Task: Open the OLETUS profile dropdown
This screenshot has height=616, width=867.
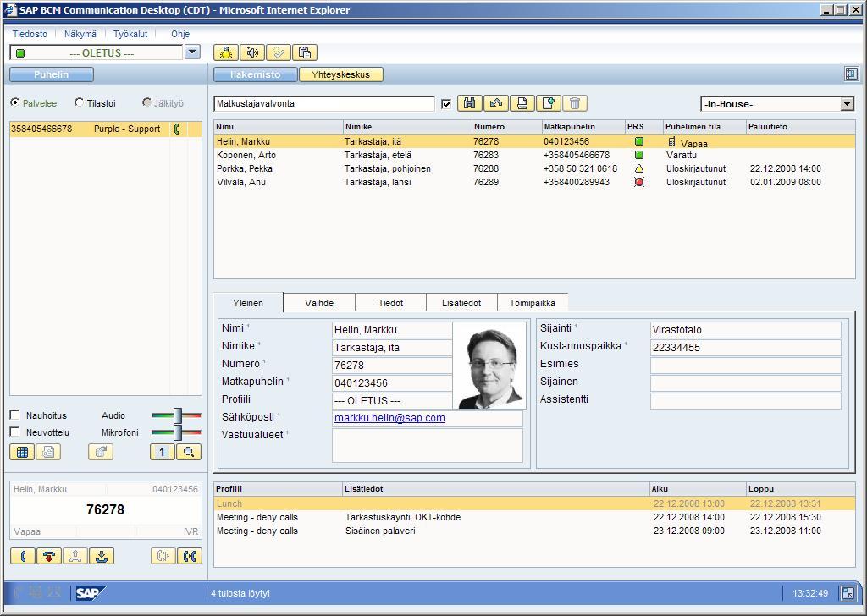Action: click(192, 52)
